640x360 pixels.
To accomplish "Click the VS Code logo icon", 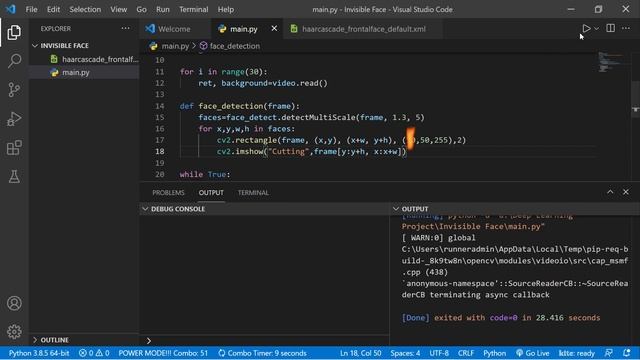I will [x=11, y=9].
